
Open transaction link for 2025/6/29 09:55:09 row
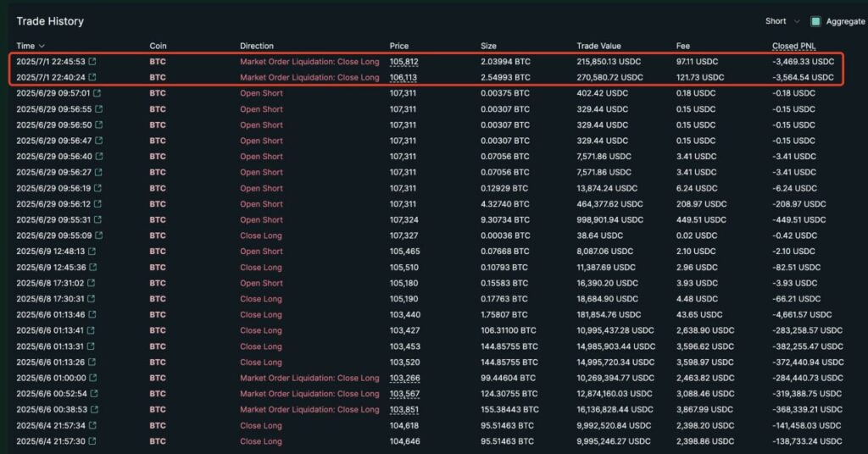[x=98, y=235]
